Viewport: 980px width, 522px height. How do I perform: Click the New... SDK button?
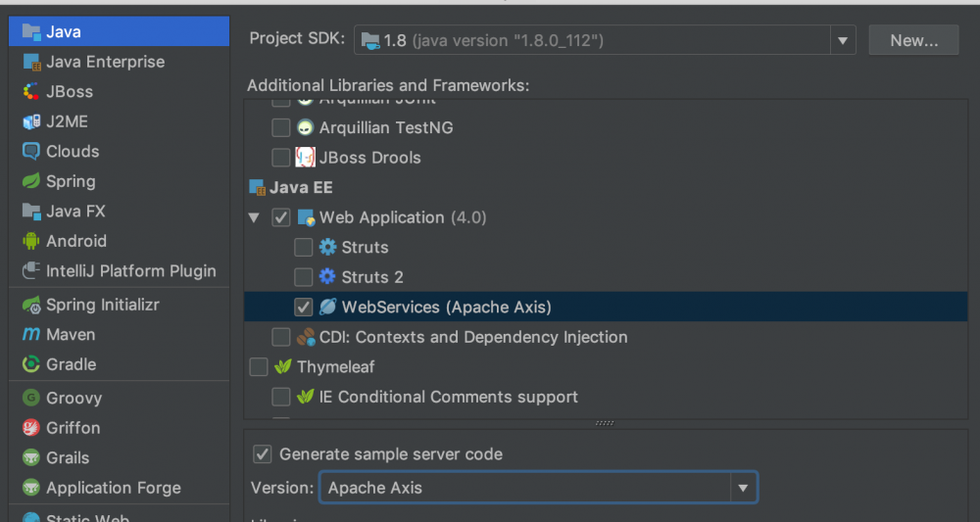coord(913,40)
